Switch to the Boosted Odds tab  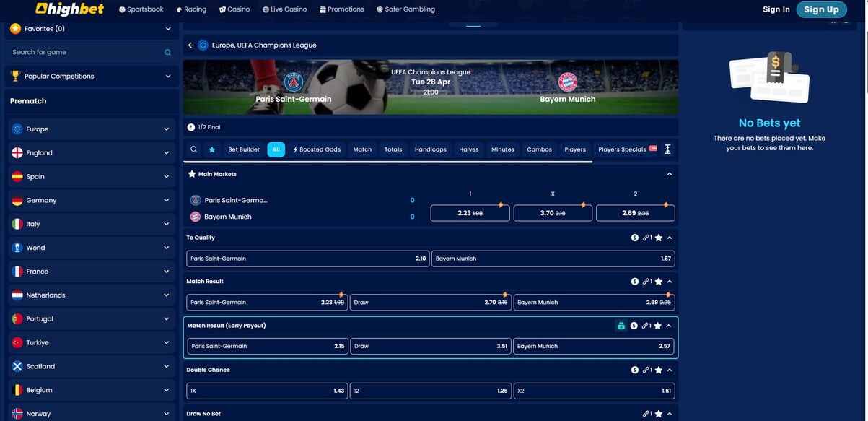pyautogui.click(x=317, y=149)
